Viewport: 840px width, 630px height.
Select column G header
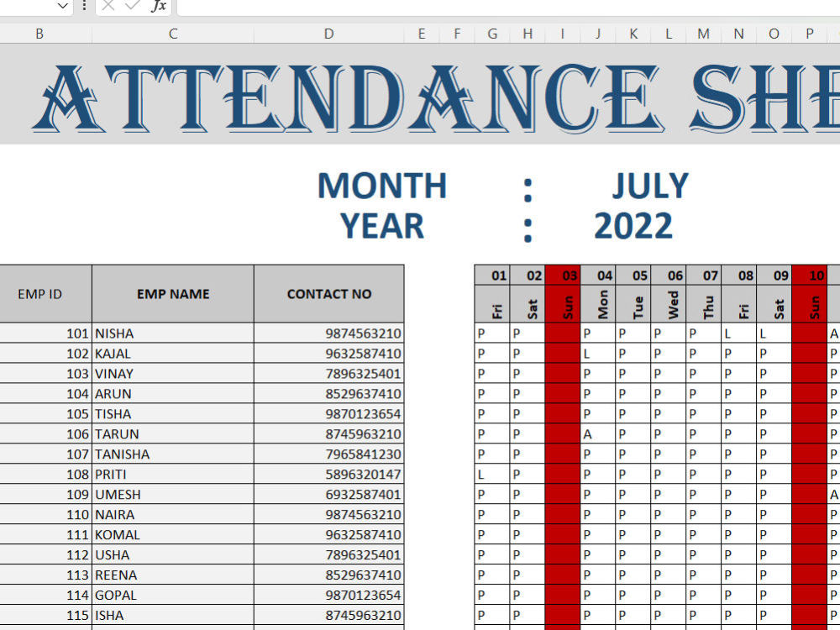(x=492, y=34)
